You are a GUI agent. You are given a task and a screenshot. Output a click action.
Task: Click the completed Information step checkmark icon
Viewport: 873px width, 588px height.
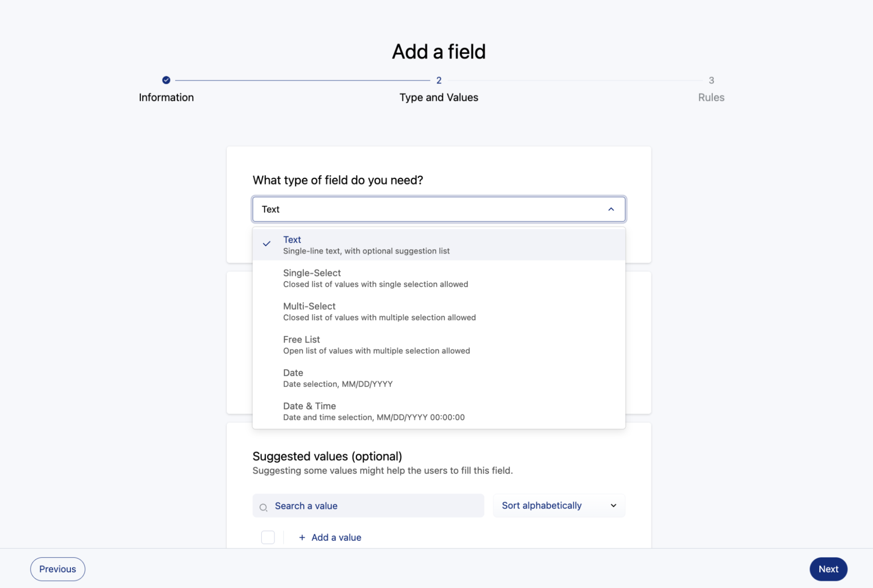[x=166, y=80]
